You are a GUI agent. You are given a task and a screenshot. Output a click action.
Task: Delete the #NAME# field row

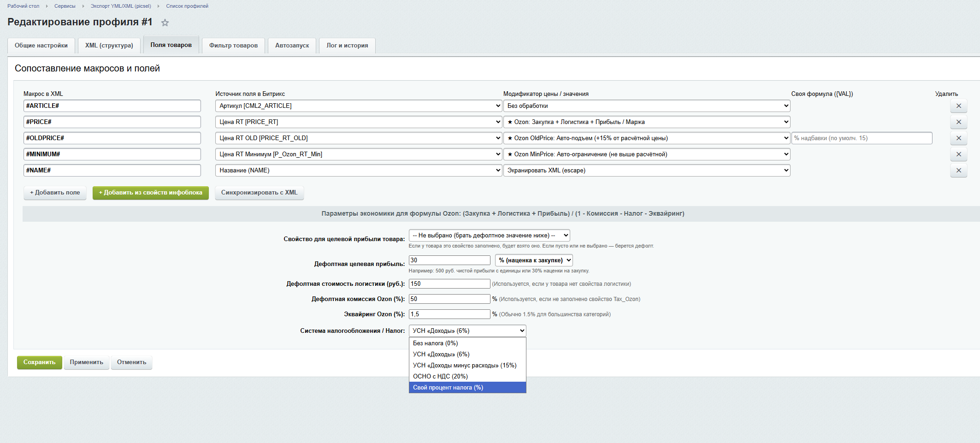pos(958,171)
